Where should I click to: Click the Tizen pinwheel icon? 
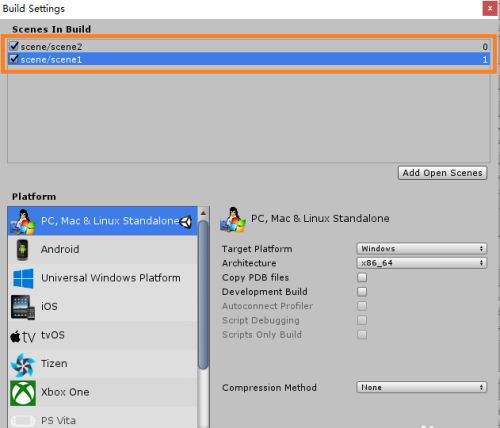[x=23, y=365]
